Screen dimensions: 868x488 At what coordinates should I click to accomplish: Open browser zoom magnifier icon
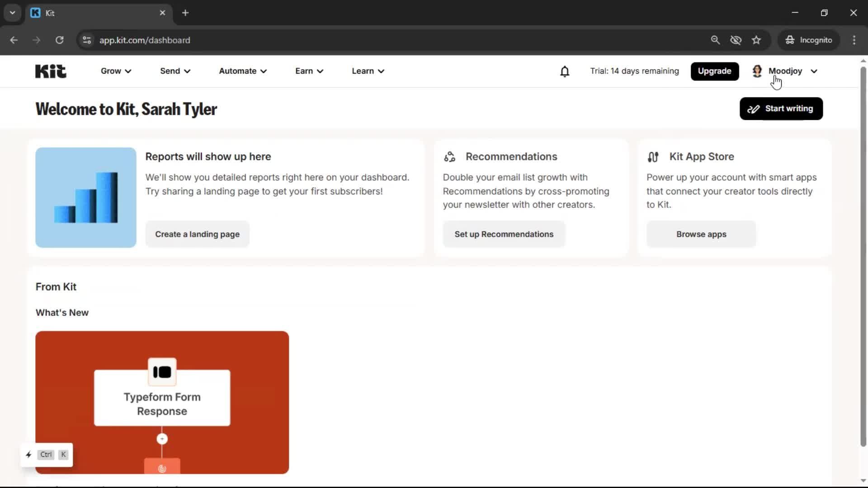(715, 40)
